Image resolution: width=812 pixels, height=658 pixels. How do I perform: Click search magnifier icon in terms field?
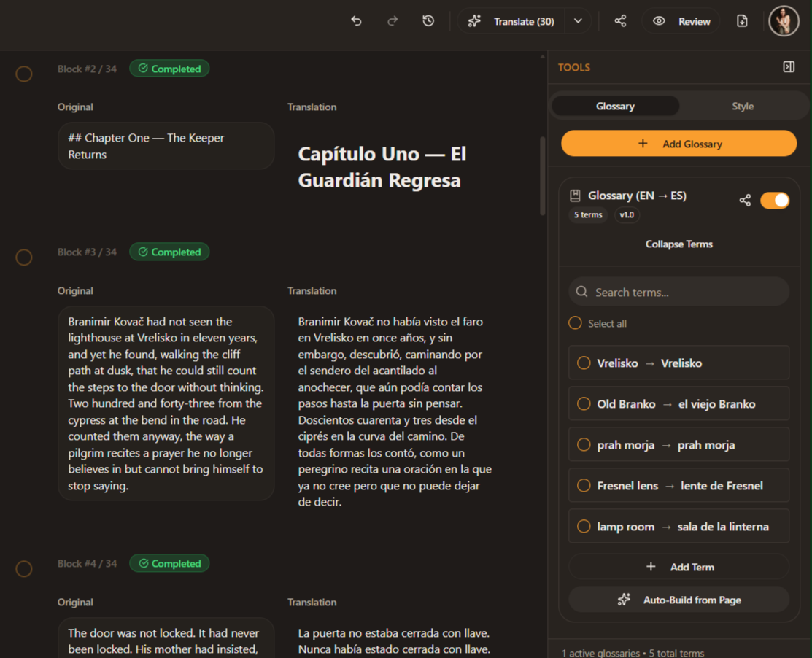[x=581, y=292]
